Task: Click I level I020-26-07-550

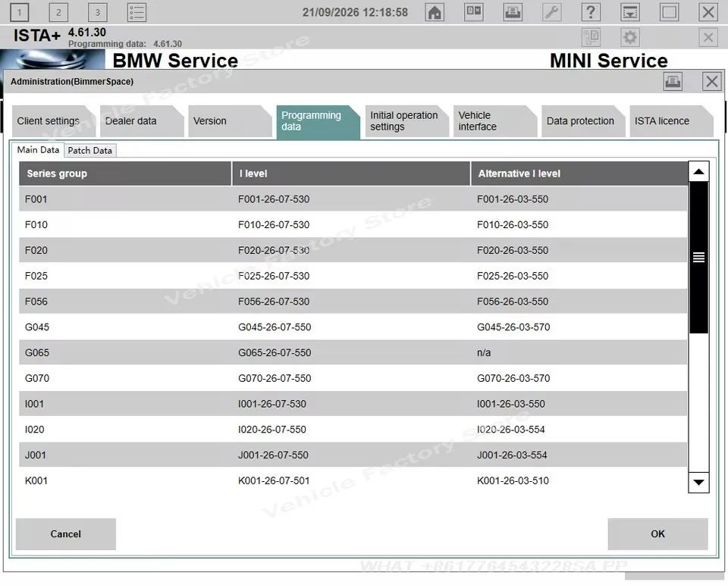Action: coord(272,429)
